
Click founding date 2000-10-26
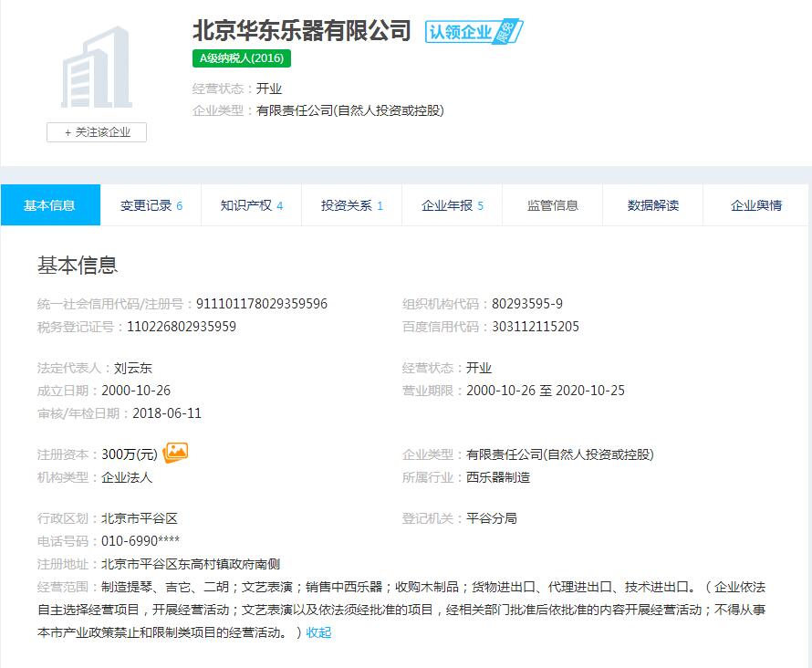tap(136, 391)
